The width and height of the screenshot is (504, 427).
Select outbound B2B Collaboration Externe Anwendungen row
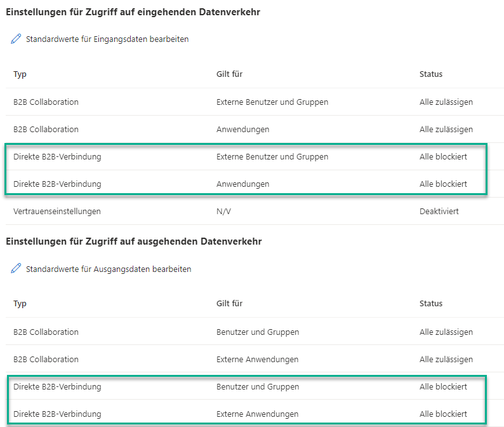pos(255,360)
